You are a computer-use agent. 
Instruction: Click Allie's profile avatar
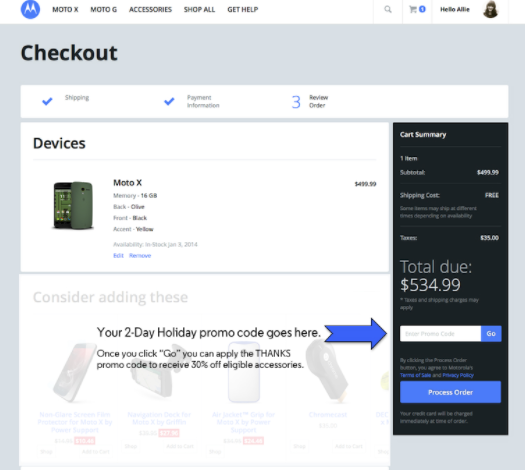[x=491, y=9]
